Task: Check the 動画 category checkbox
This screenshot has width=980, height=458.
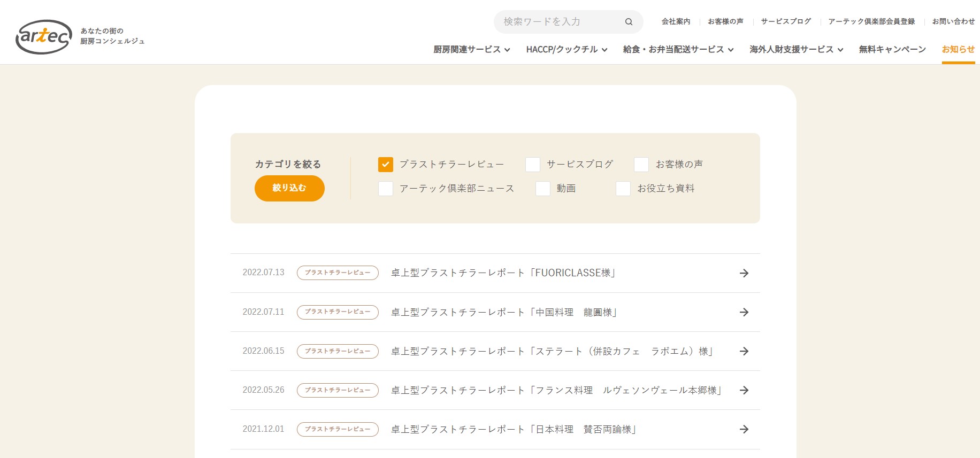Action: pyautogui.click(x=542, y=188)
